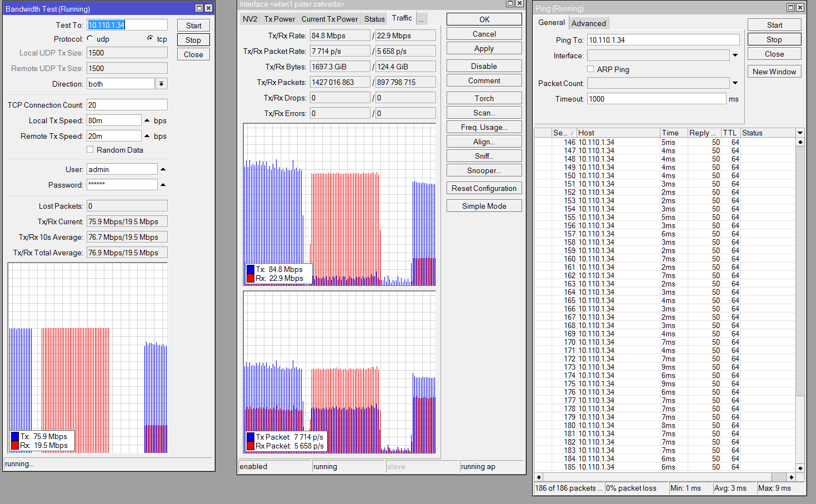Open the Status tab of wlan1 interface
The height and width of the screenshot is (504, 816).
click(374, 19)
